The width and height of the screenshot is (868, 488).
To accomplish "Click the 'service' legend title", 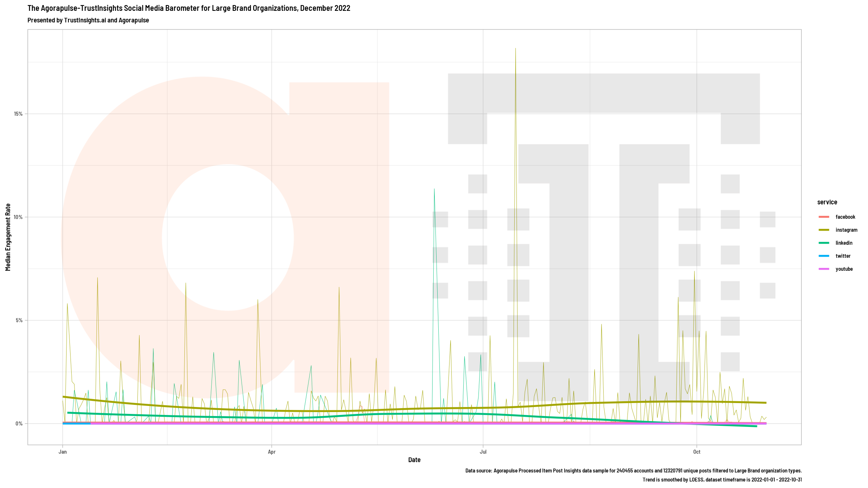I will [x=827, y=202].
